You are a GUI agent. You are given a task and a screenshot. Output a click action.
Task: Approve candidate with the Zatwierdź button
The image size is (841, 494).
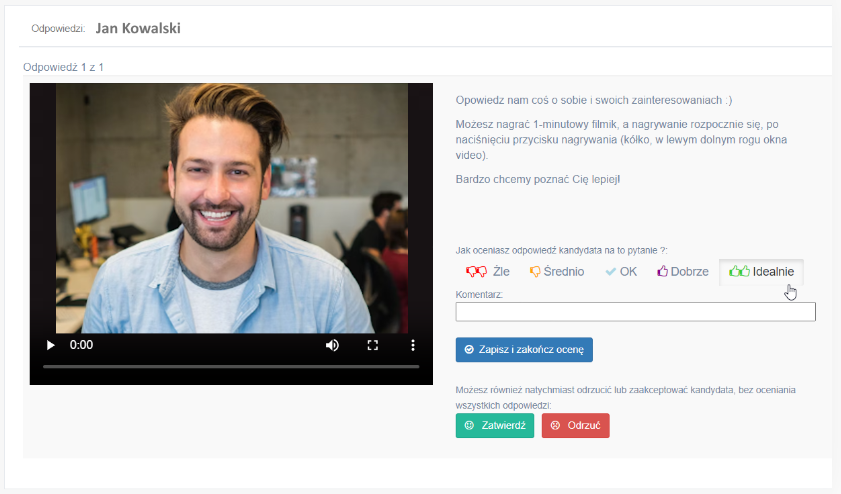coord(494,425)
